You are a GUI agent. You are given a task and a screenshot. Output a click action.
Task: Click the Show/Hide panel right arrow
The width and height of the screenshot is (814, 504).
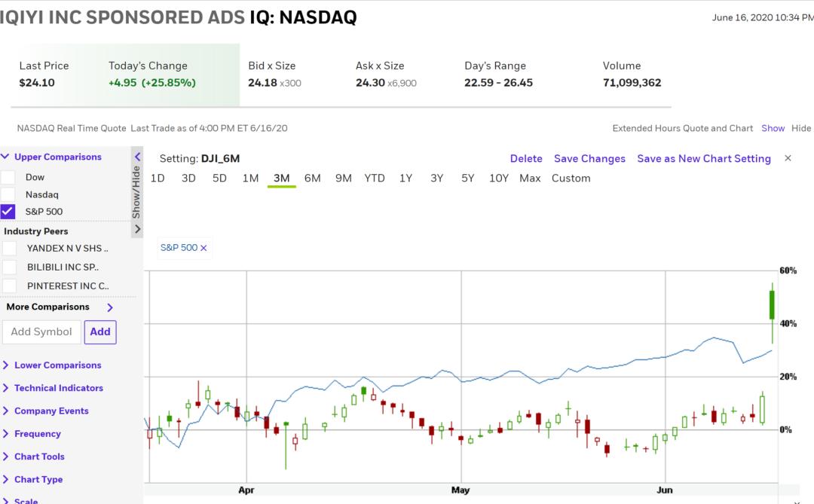[x=137, y=228]
